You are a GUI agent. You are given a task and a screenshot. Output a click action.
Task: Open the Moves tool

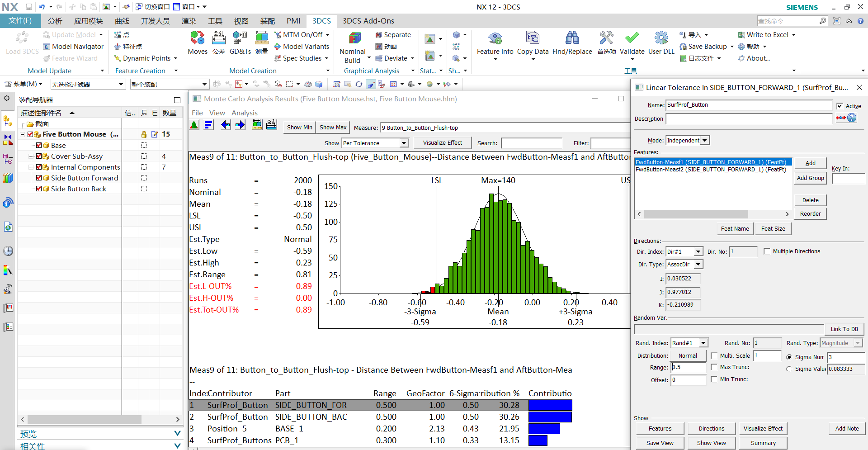198,43
